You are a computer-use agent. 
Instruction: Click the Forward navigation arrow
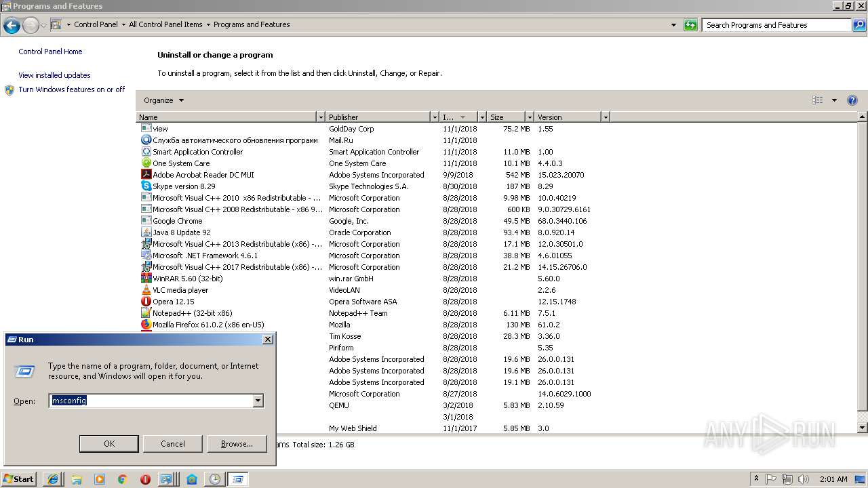pos(31,25)
